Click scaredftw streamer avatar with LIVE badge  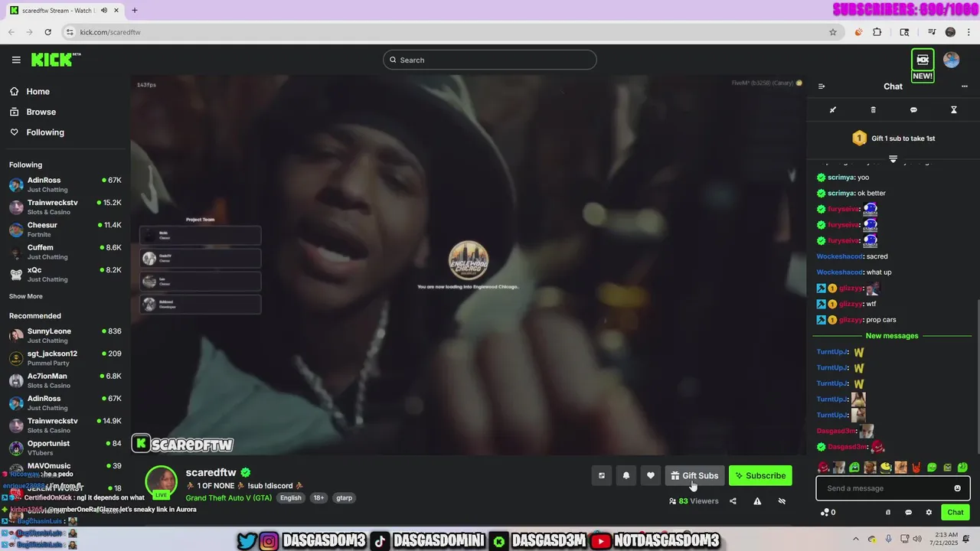point(162,482)
